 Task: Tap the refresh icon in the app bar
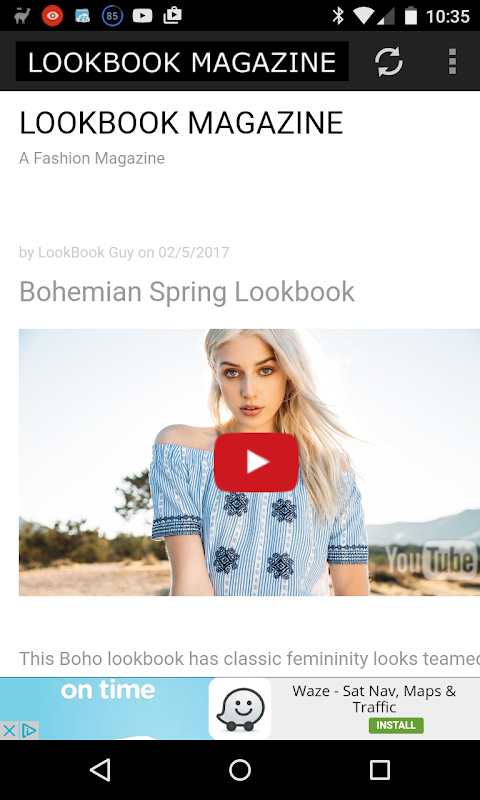click(x=389, y=61)
